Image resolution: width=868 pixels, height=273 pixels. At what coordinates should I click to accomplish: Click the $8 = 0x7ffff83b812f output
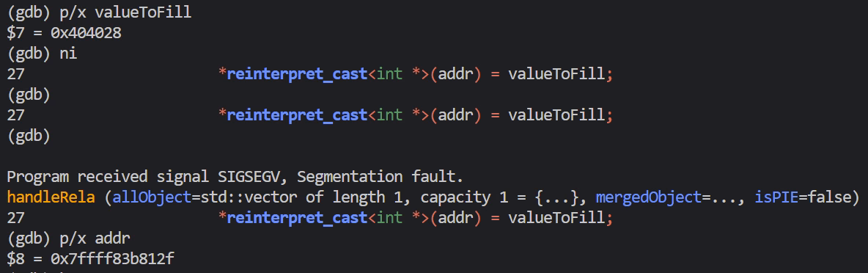[92, 261]
